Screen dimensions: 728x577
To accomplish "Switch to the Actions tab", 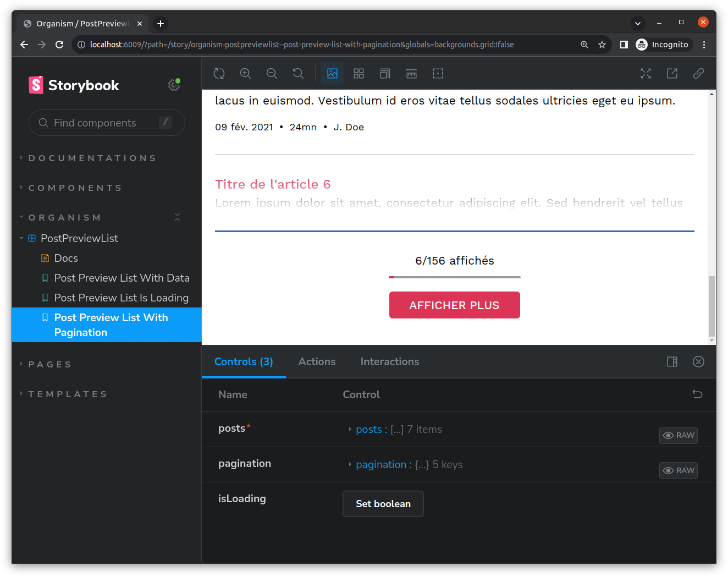I will pyautogui.click(x=317, y=361).
